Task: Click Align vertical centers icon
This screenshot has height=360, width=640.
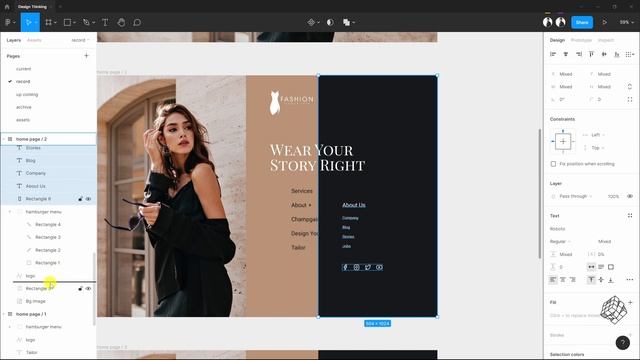Action: [x=604, y=54]
